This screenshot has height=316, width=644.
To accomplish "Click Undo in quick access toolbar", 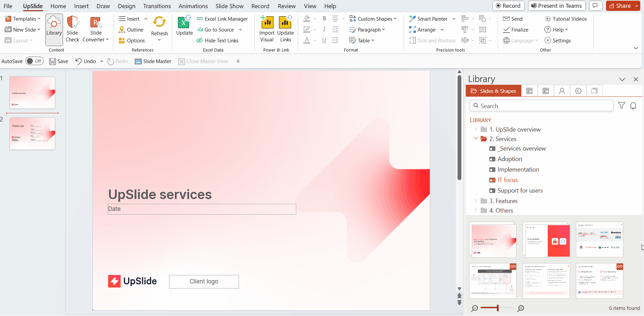I will [x=86, y=61].
